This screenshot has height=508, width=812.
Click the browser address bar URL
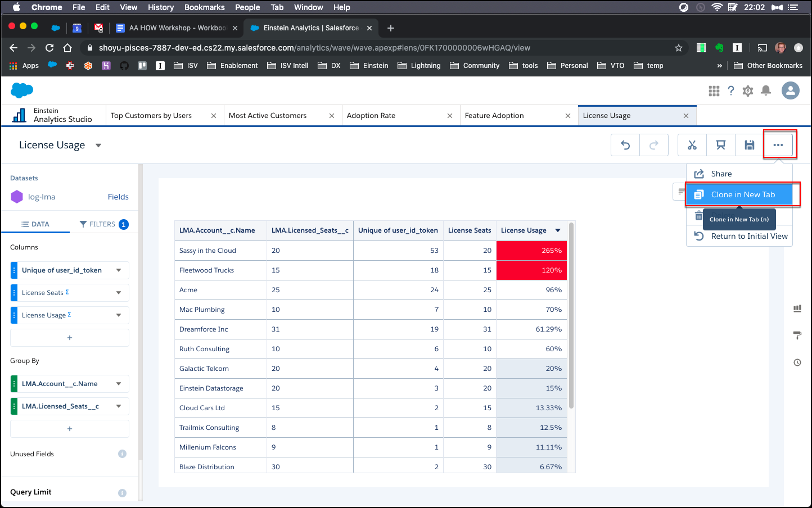coord(315,48)
